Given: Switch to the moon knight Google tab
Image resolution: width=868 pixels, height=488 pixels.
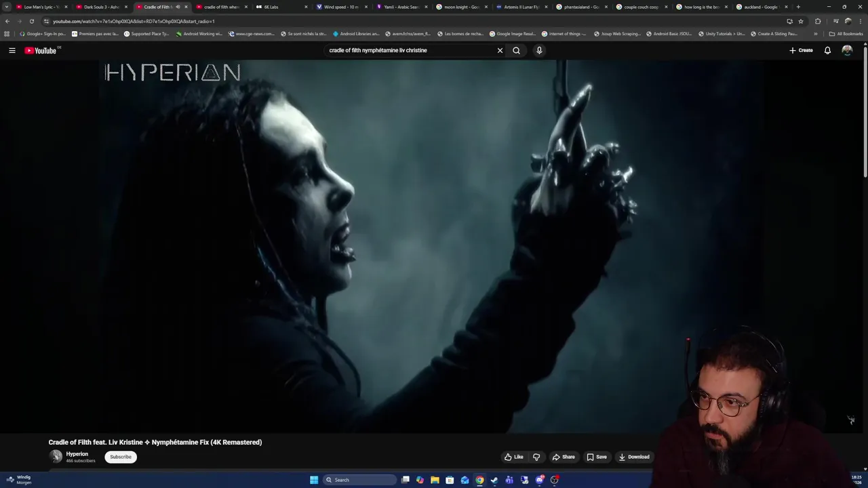Looking at the screenshot, I should tap(461, 7).
